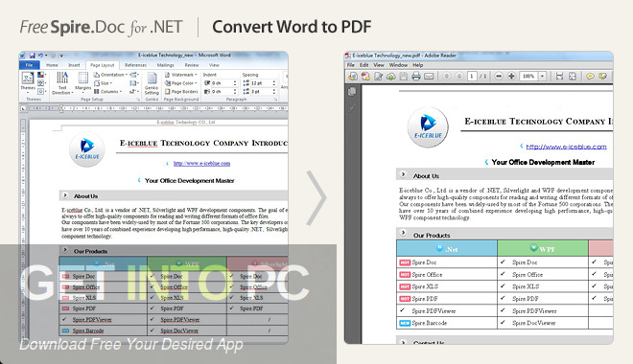The height and width of the screenshot is (364, 633).
Task: Open the Window menu in Adobe Reader
Action: (398, 65)
